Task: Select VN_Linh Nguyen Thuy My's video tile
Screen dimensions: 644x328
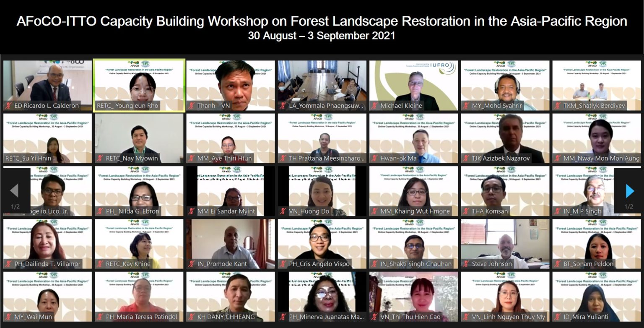Action: click(x=505, y=297)
